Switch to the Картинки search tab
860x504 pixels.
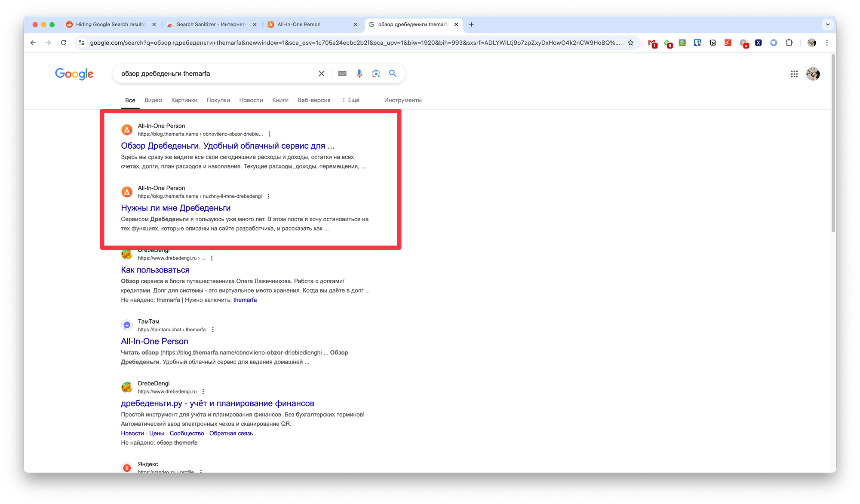point(184,100)
